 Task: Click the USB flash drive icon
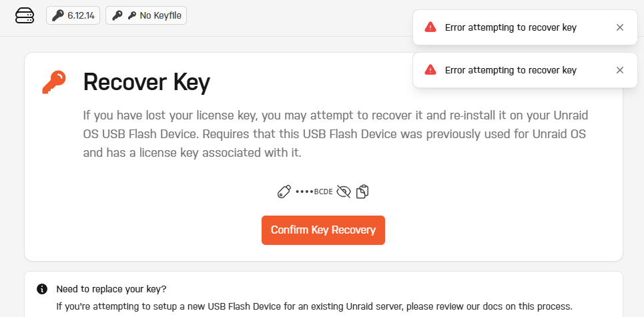pos(284,192)
